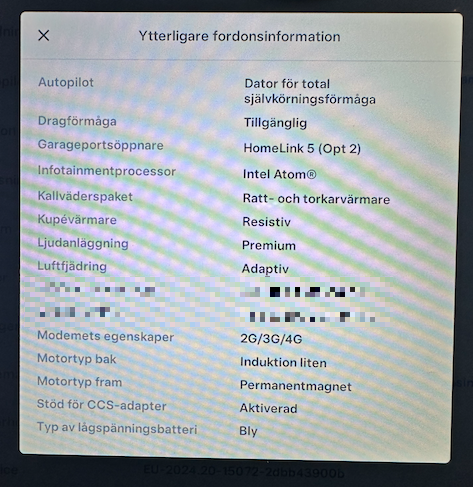Tap the Dator för total självkörningsförmåga value
Screen dimensions: 473x487
click(x=310, y=91)
